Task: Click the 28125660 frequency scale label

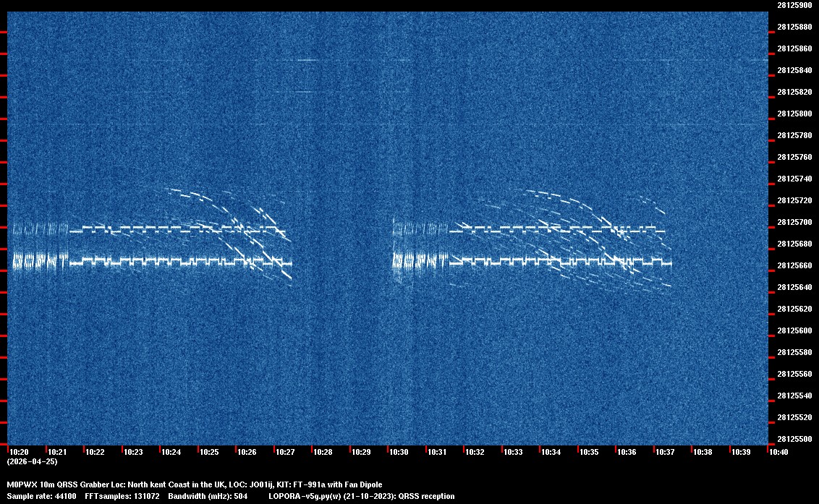Action: 794,265
